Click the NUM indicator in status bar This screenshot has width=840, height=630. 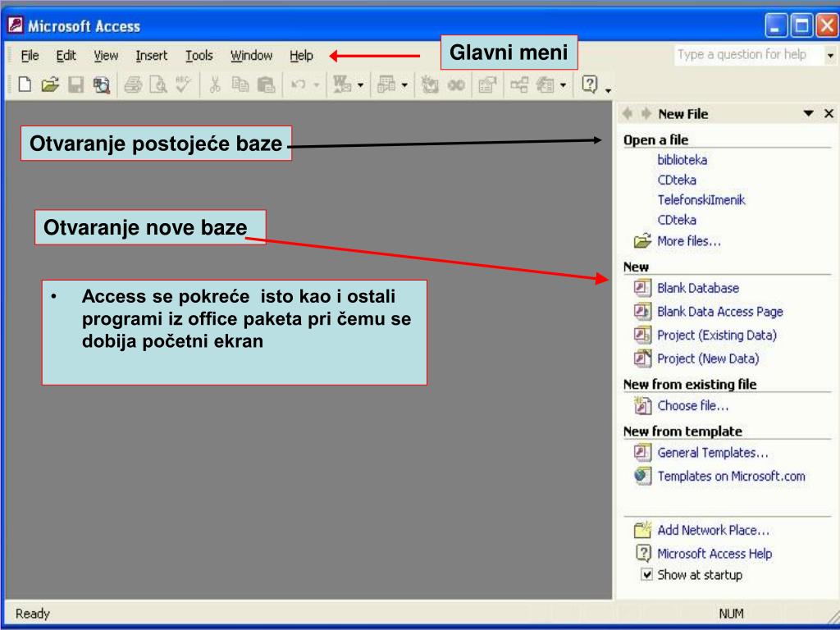pyautogui.click(x=731, y=614)
